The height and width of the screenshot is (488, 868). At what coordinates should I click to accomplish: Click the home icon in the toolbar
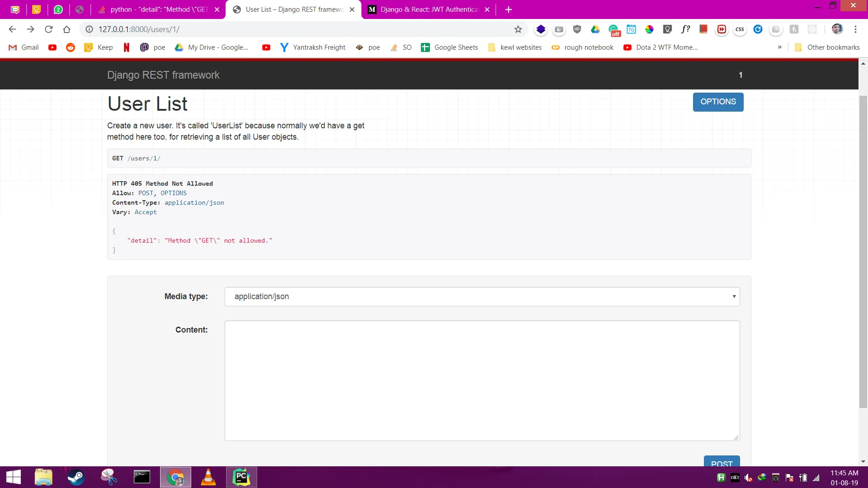tap(66, 29)
